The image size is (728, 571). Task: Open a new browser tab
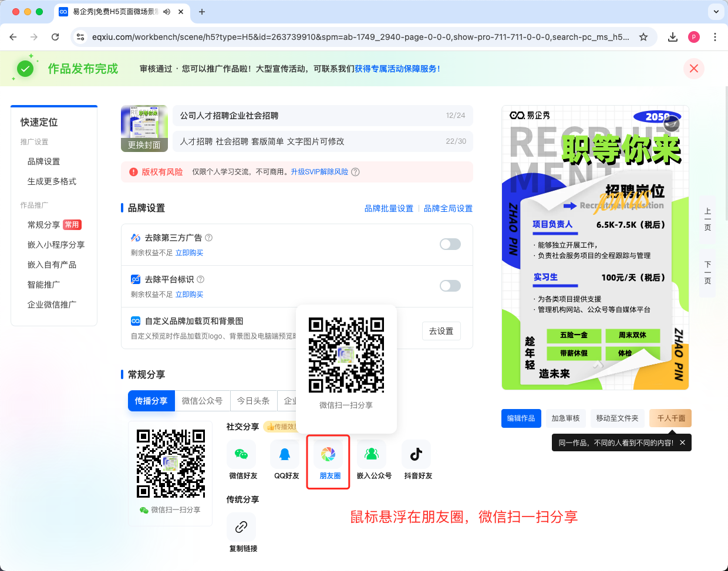(x=202, y=12)
